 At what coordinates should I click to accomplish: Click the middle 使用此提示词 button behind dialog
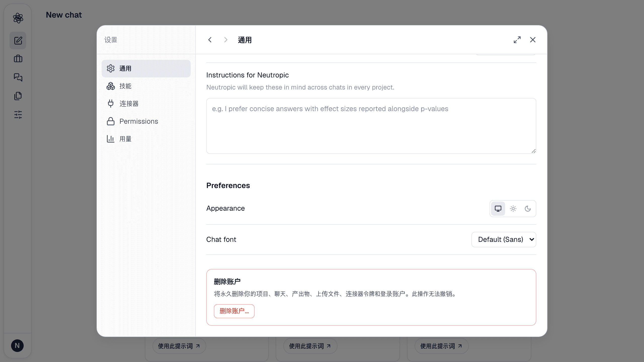(x=310, y=346)
